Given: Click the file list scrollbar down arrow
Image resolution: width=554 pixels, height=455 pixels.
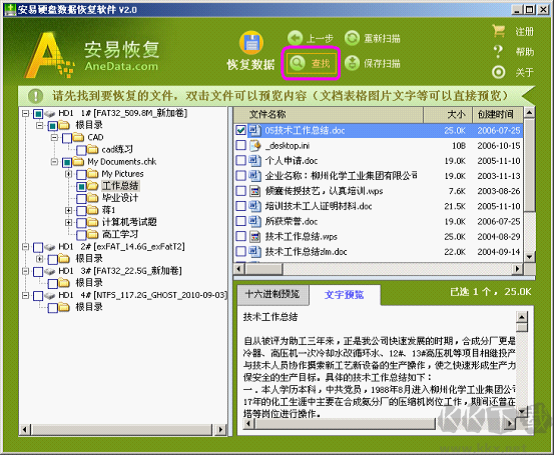Looking at the screenshot, I should point(529,257).
